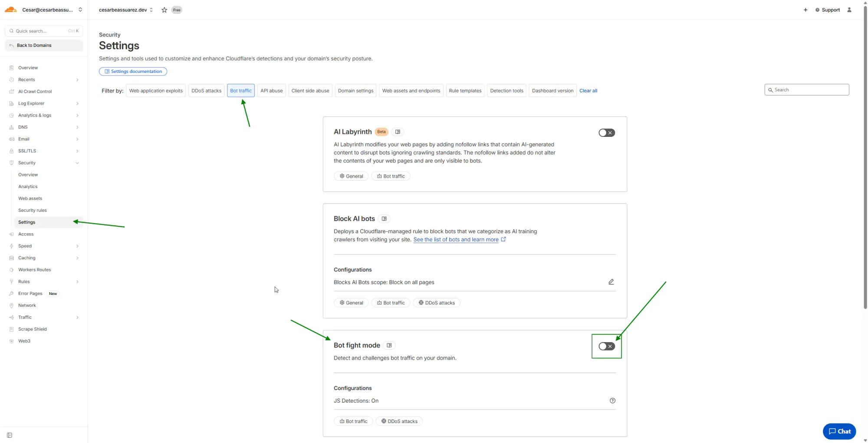Viewport: 868px width, 443px height.
Task: Open the documentation icon beside Bot fight mode
Action: coord(389,345)
